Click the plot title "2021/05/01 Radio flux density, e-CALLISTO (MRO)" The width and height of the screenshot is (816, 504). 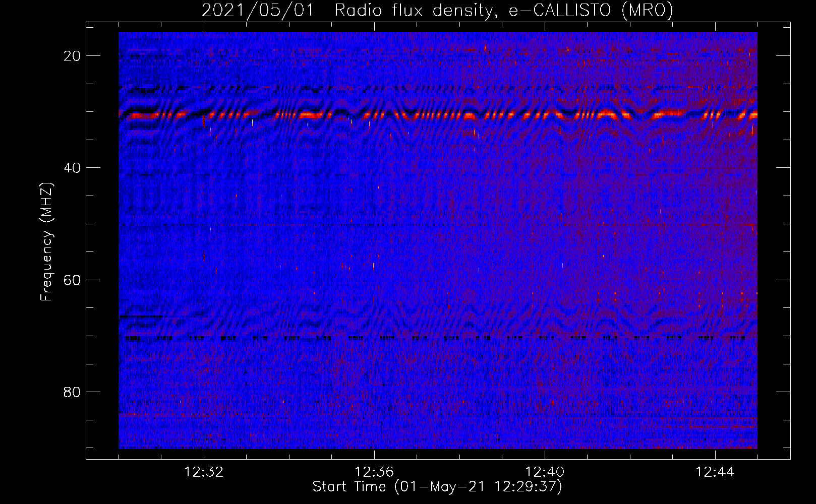point(437,11)
